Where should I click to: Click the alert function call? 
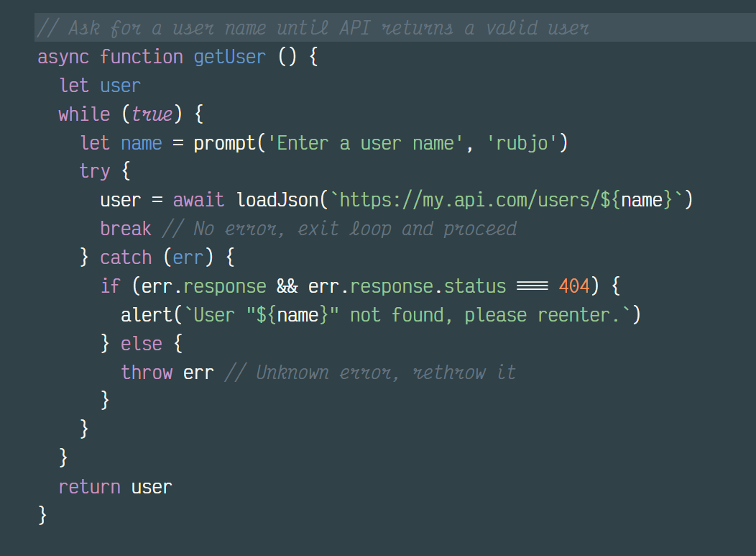tap(147, 315)
